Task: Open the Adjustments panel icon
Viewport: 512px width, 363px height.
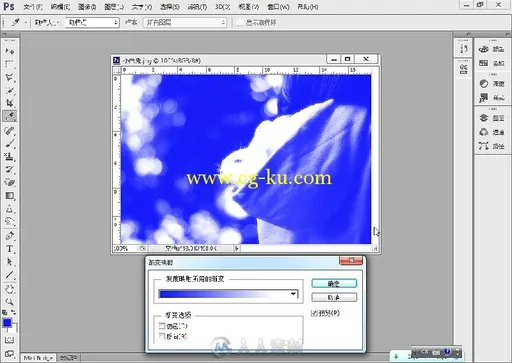Action: tap(492, 84)
